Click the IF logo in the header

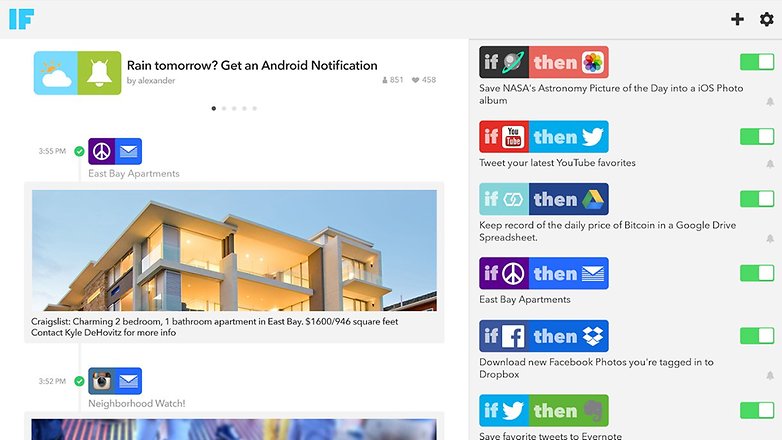pyautogui.click(x=21, y=19)
